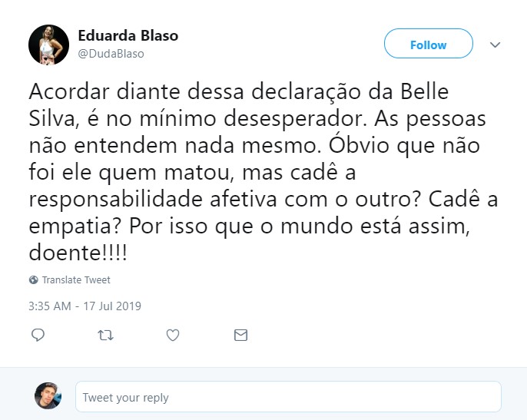The width and height of the screenshot is (527, 420).
Task: Click the envelope direct message icon
Action: (240, 336)
